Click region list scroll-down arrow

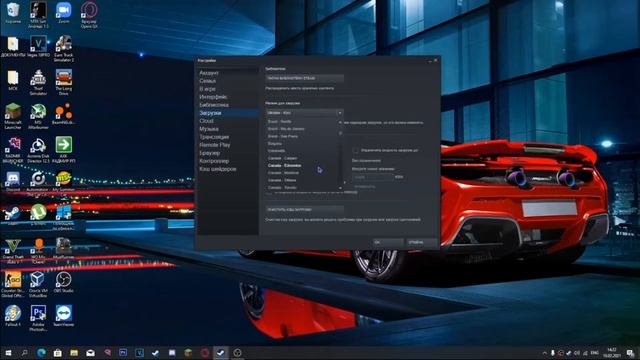tap(340, 188)
